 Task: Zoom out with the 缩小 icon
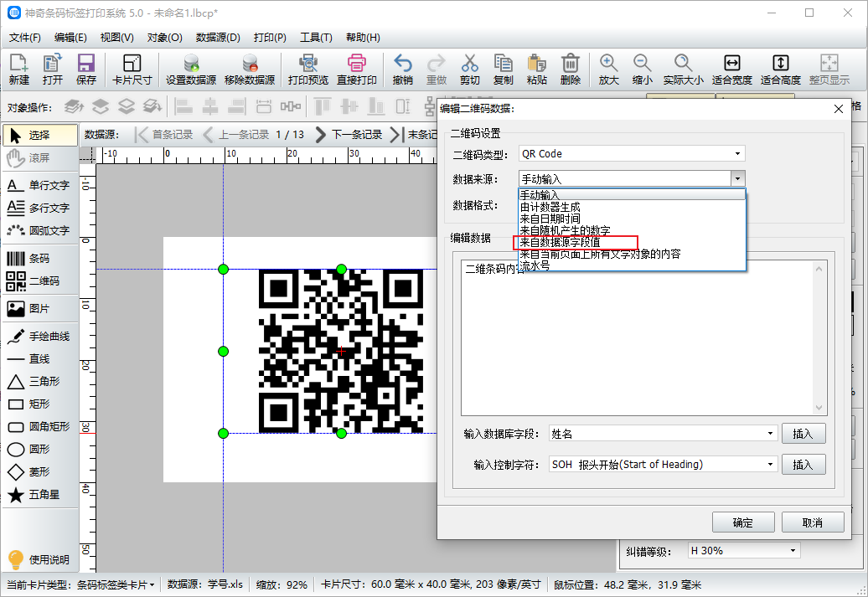tap(642, 69)
